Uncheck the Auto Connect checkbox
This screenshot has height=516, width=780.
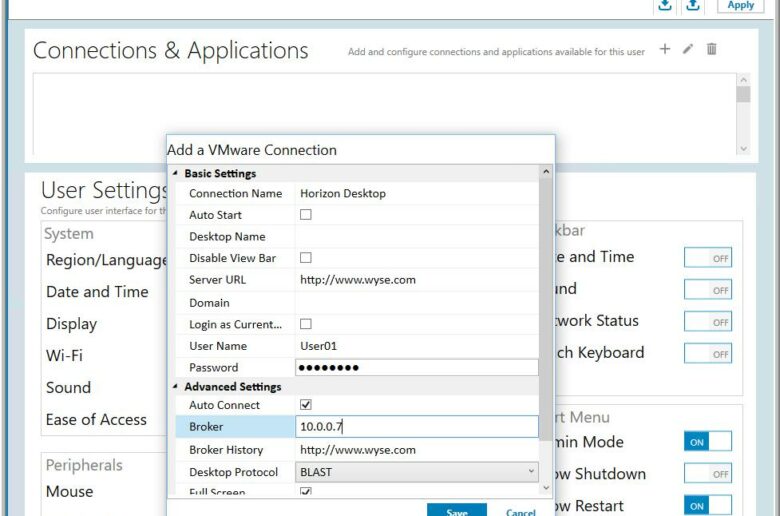(306, 405)
